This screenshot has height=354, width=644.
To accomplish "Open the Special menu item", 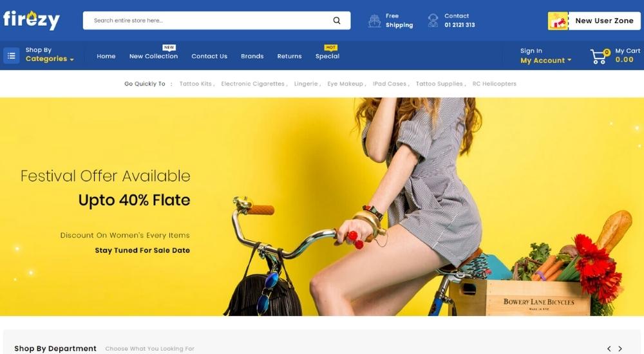I will [x=327, y=56].
